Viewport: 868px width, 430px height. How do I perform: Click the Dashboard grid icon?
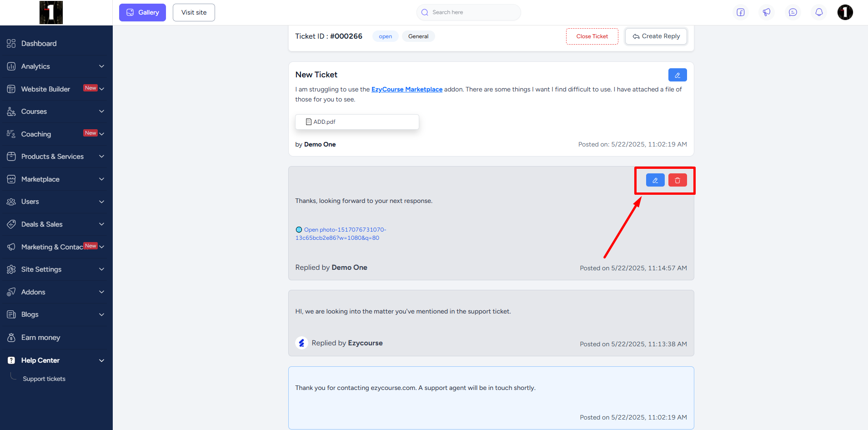pos(11,44)
